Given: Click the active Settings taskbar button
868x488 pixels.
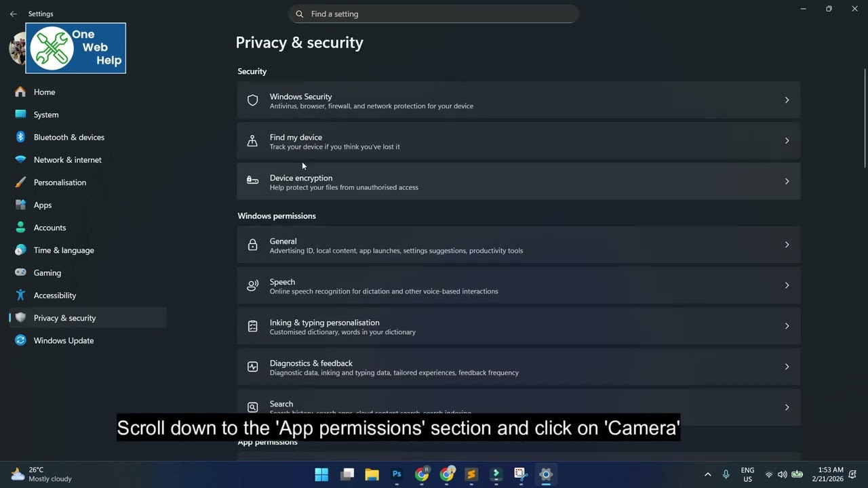Looking at the screenshot, I should (546, 474).
